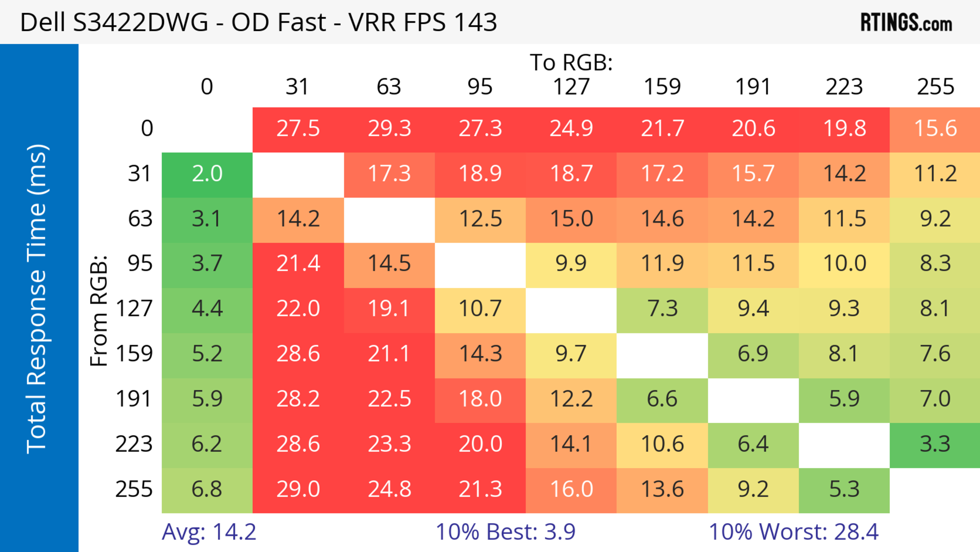Click the RTINGS.com logo

(x=906, y=22)
